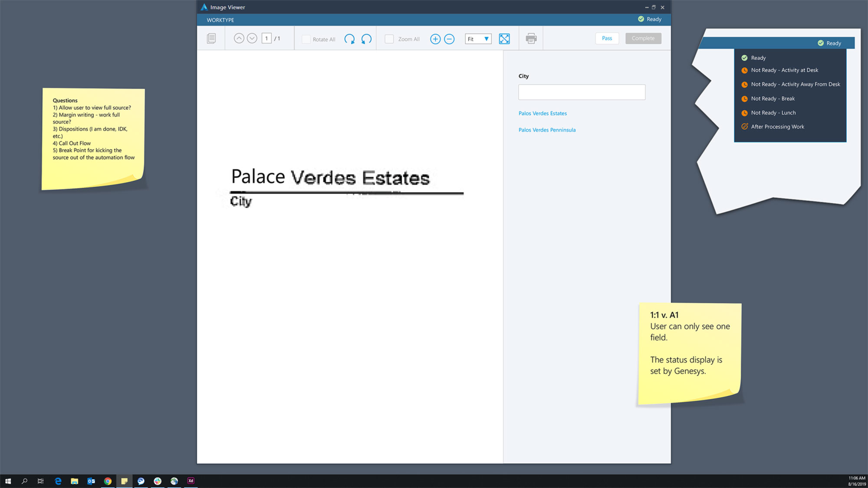
Task: Click the Pass button
Action: coord(607,38)
